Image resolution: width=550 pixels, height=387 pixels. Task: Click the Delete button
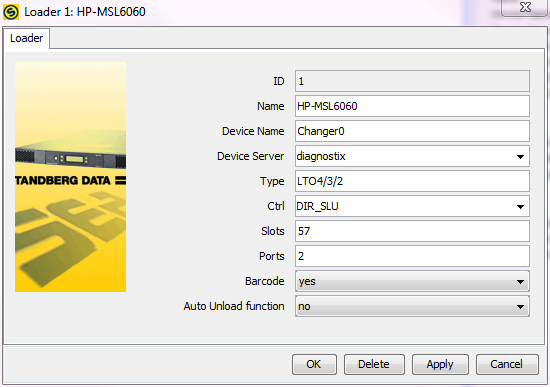tap(374, 364)
